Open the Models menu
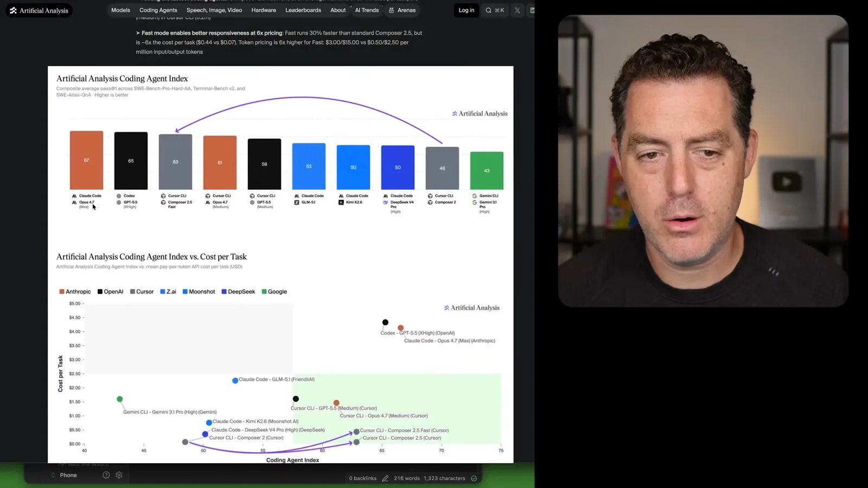The image size is (868, 488). point(120,10)
